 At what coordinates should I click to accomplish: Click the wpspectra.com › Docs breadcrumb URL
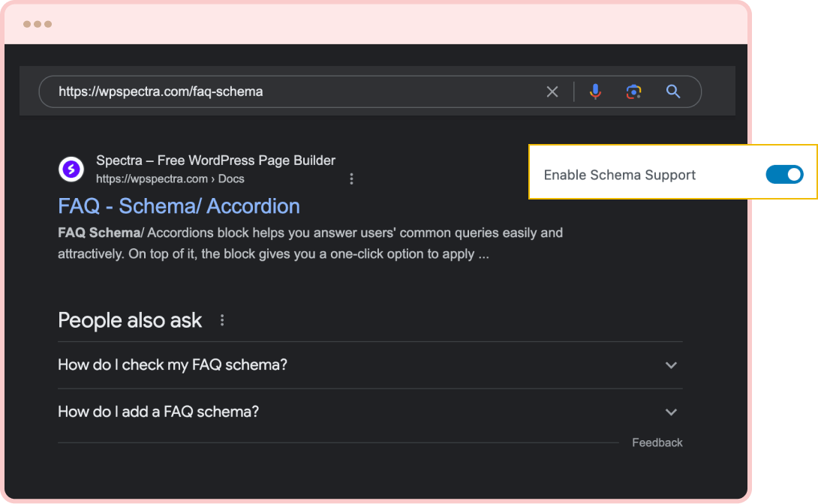pos(170,178)
